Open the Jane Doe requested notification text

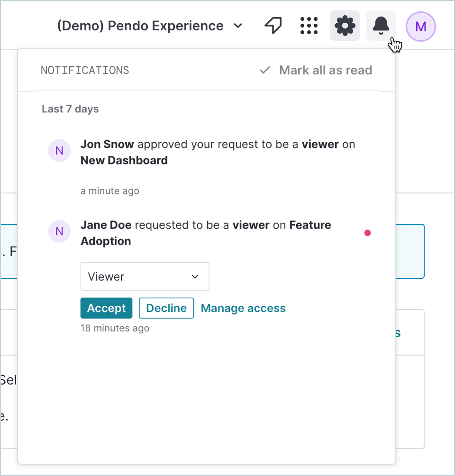coord(206,233)
